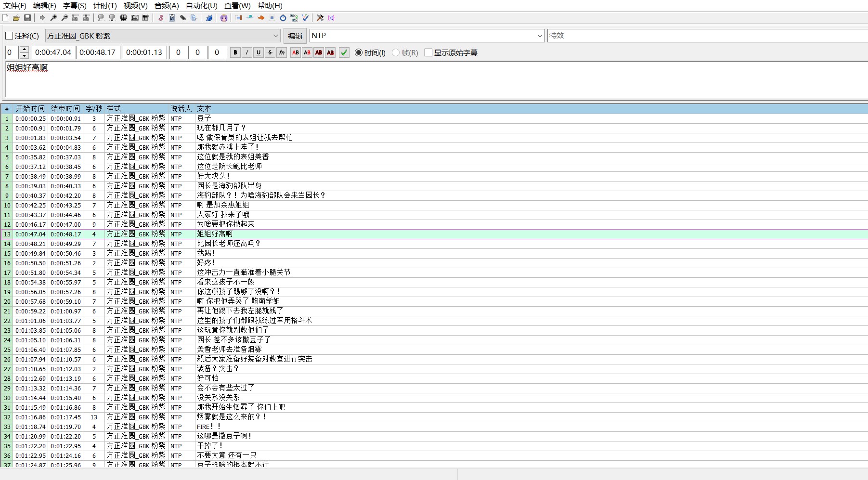
Task: Open the 音频(A) menu
Action: (x=167, y=6)
